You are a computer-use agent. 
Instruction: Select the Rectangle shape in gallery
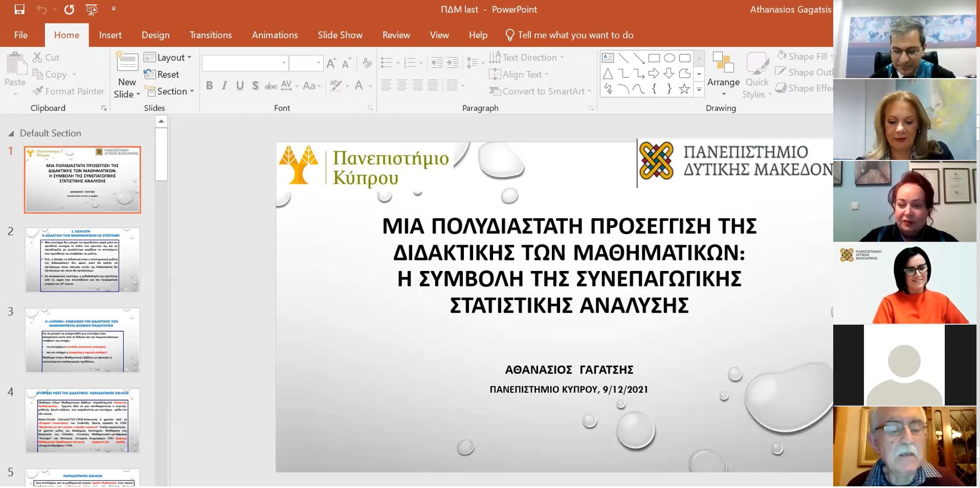654,58
